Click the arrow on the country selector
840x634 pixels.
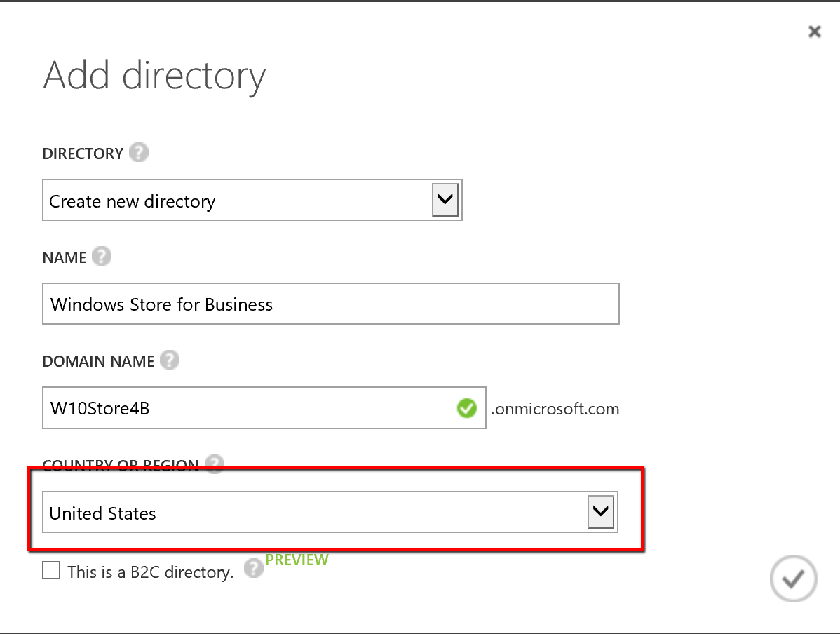click(600, 513)
